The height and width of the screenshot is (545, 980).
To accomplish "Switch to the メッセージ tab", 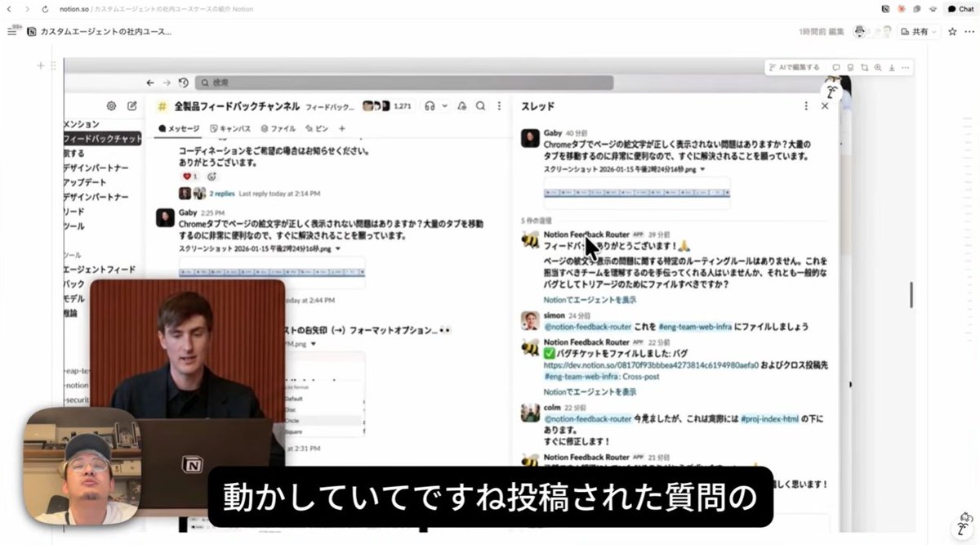I will [179, 128].
